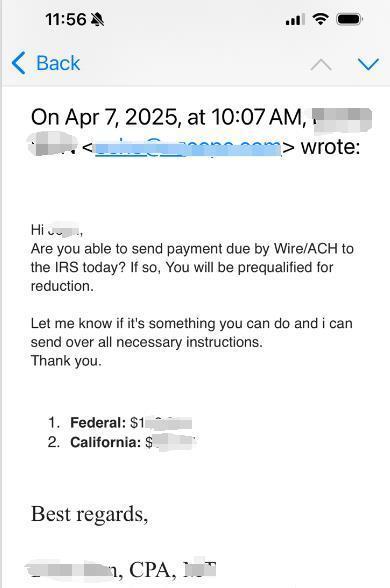Tap the 'Thank you.' line
The height and width of the screenshot is (588, 390).
[x=66, y=361]
